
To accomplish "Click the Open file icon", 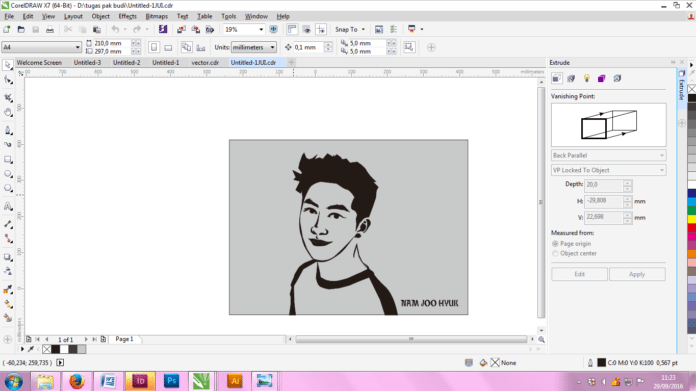I will coord(21,29).
